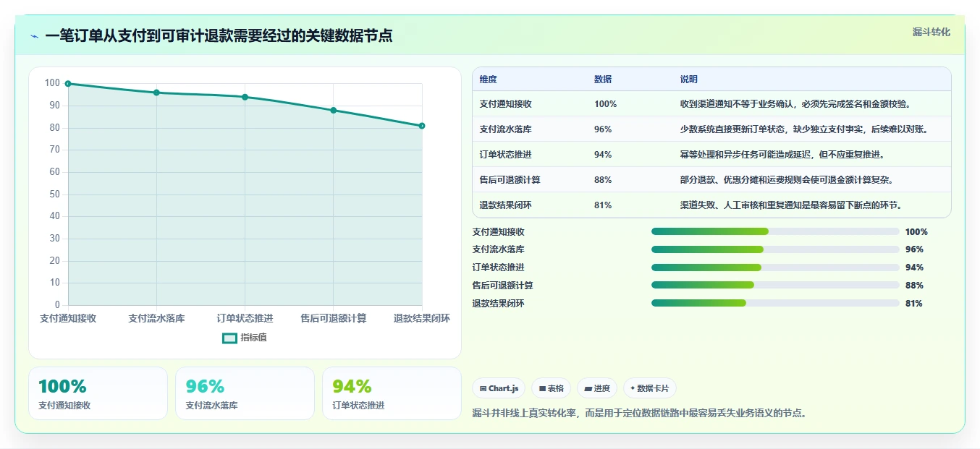This screenshot has height=449, width=980.
Task: Click the 88% value beside the progress bar
Action: 914,286
